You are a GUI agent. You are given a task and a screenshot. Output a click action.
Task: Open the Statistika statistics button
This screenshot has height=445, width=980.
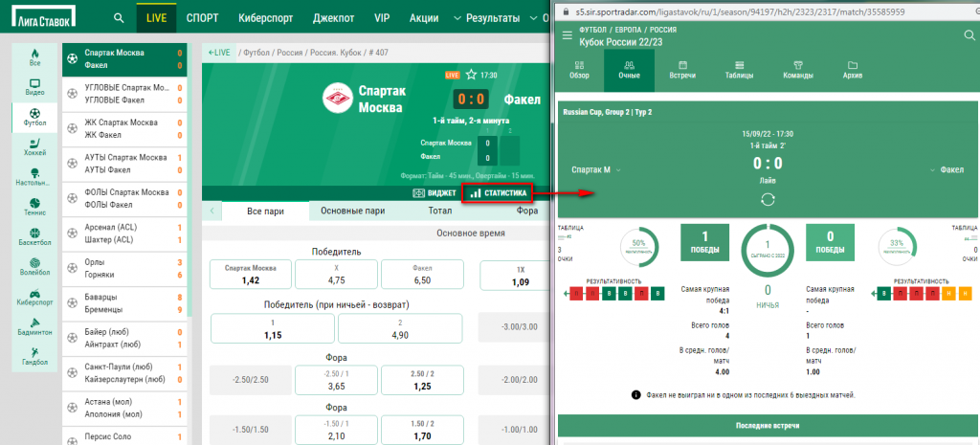(498, 193)
